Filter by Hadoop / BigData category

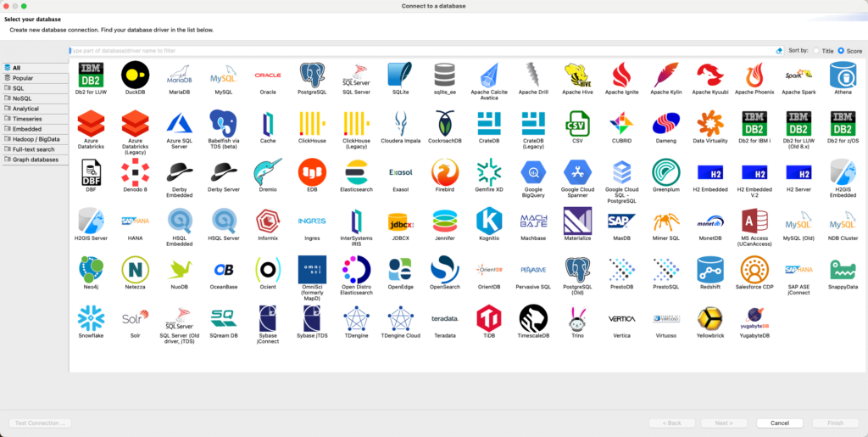tap(36, 139)
